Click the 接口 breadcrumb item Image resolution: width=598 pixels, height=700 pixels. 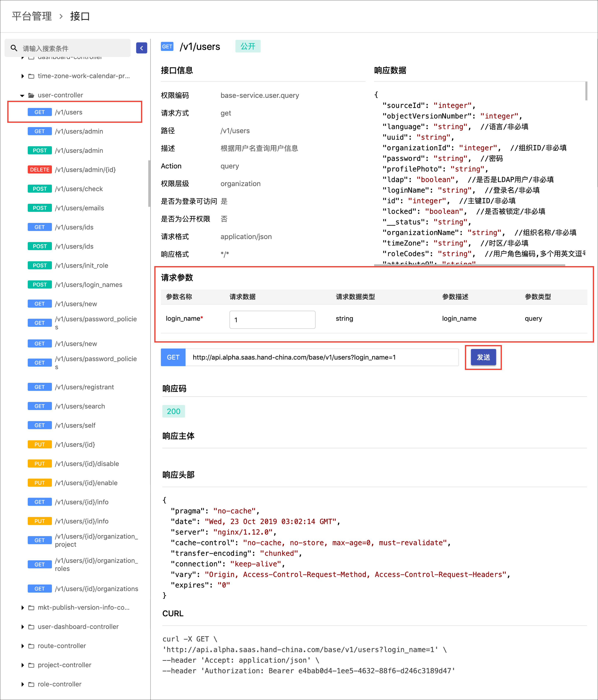coord(80,16)
